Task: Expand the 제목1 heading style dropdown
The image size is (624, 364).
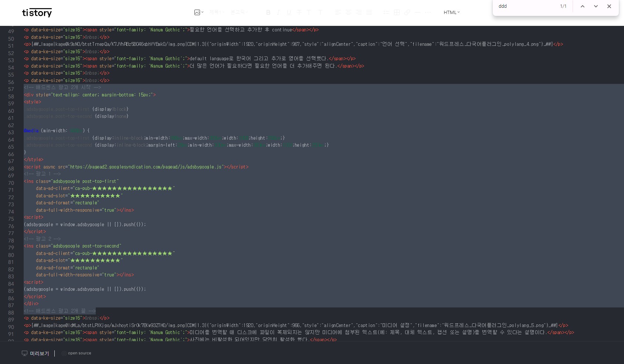Action: click(x=217, y=12)
